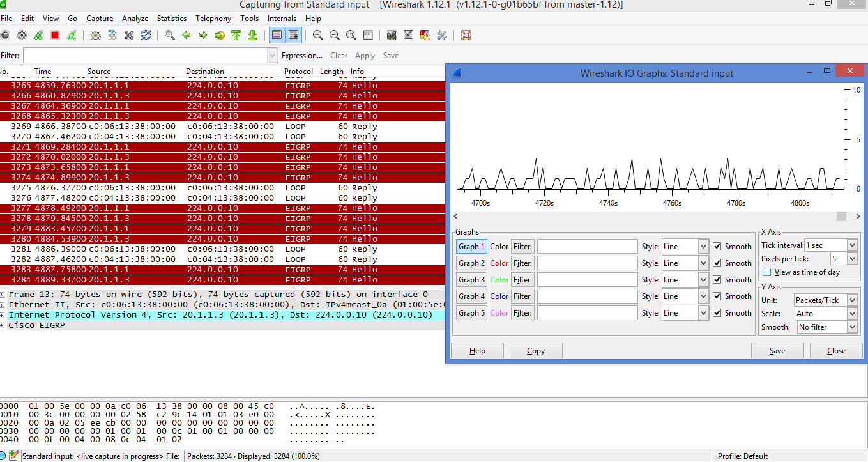The image size is (868, 462).
Task: Open main display filter history dropdown
Action: (x=272, y=56)
